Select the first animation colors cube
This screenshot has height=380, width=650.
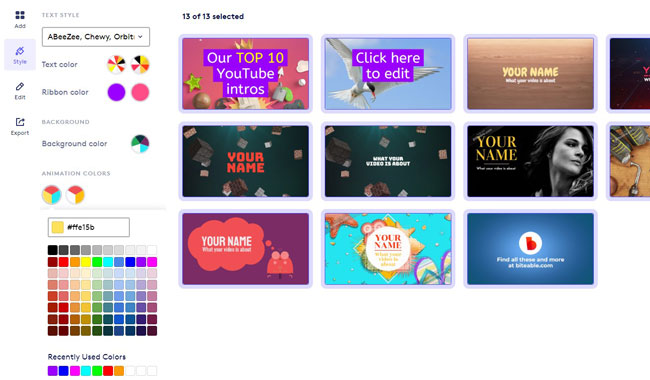coord(52,195)
